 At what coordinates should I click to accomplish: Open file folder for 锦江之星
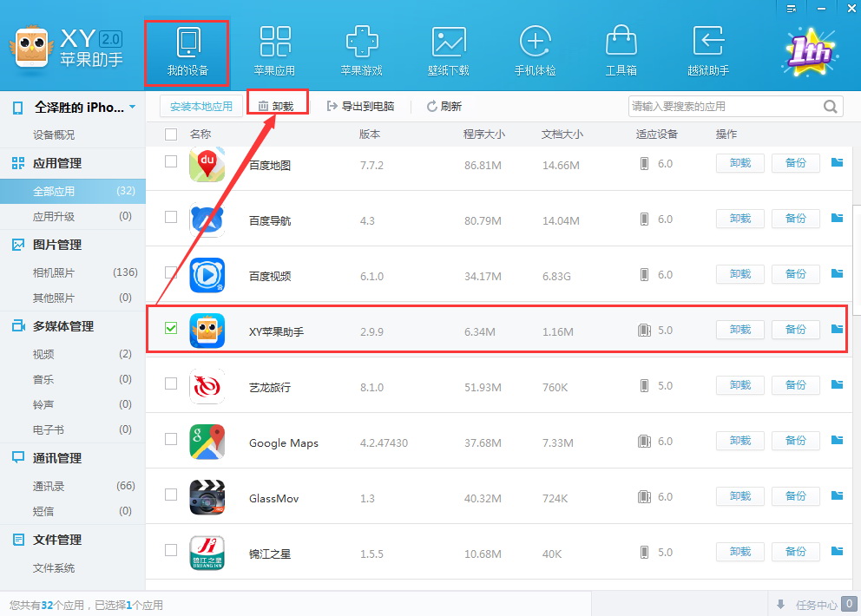[x=837, y=551]
